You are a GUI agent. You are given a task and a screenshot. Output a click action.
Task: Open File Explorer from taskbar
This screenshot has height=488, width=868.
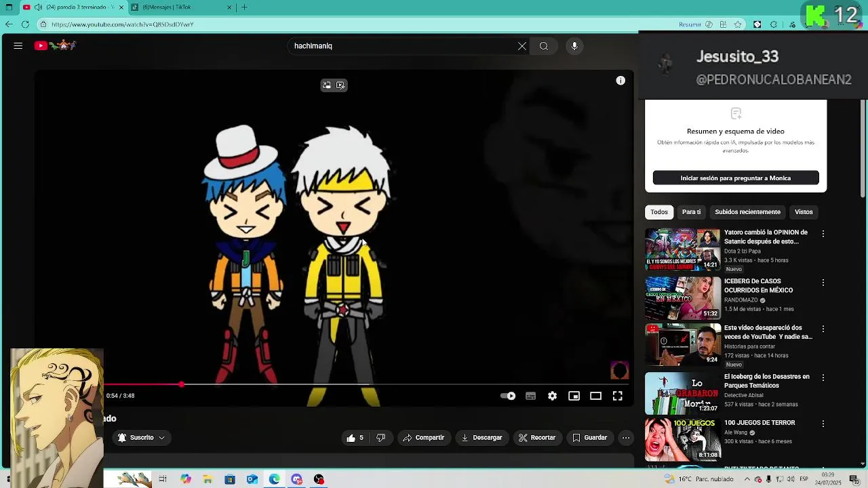pos(208,479)
